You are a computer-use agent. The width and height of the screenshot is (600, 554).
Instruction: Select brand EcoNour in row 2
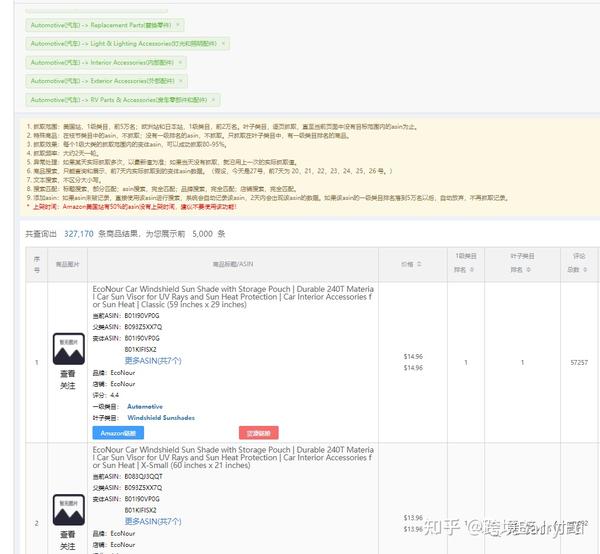pyautogui.click(x=123, y=533)
